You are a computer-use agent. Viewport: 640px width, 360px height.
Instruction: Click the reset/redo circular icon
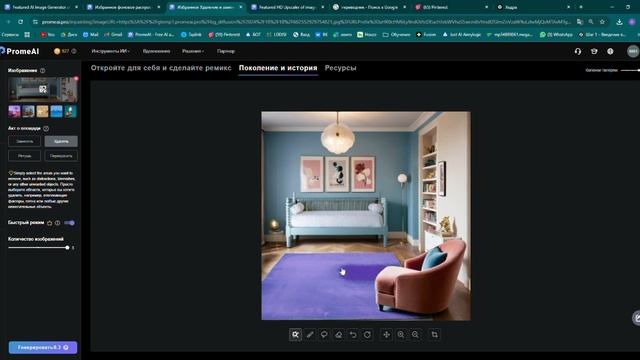point(367,335)
